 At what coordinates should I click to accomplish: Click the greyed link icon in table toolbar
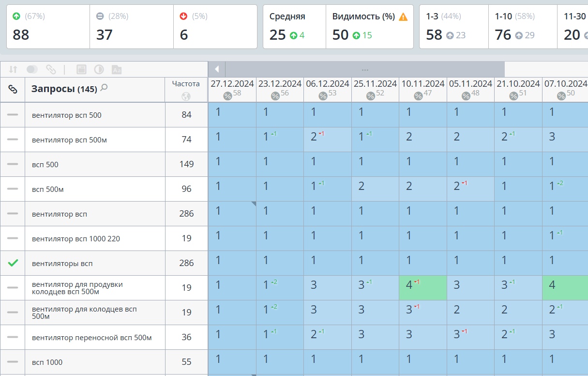click(51, 69)
